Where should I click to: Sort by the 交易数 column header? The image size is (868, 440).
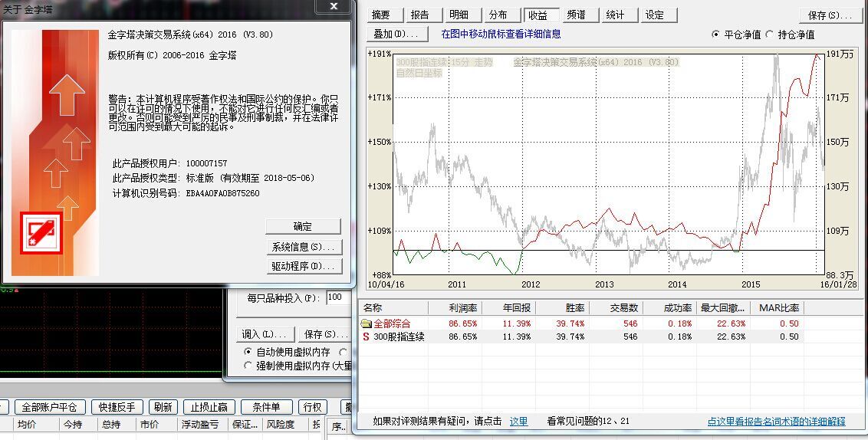click(616, 307)
